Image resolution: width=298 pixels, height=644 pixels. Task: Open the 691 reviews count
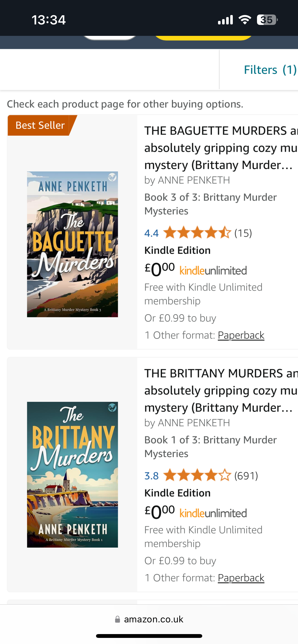coord(246,476)
